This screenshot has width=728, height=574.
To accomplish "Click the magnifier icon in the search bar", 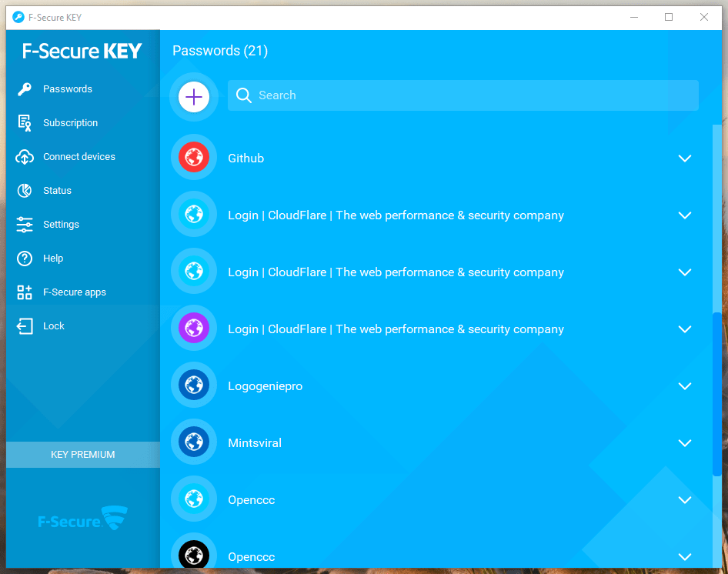I will [243, 95].
